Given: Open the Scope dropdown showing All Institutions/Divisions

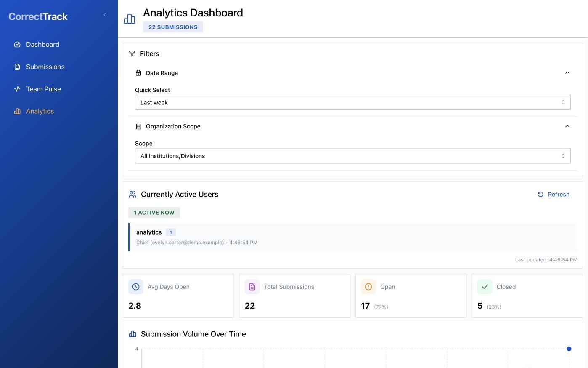Looking at the screenshot, I should click(x=352, y=156).
